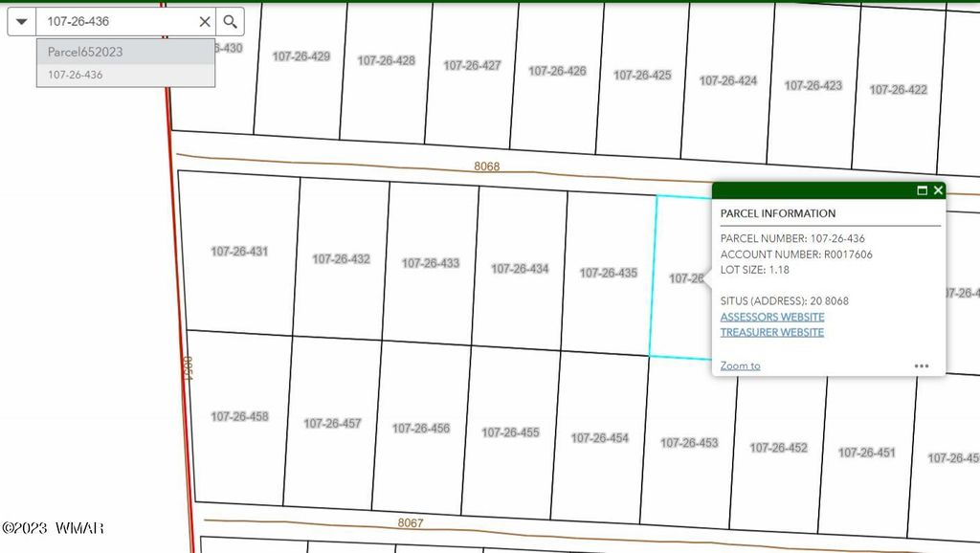Click parcel 107-26-423 on the map
The image size is (980, 553).
(x=813, y=85)
